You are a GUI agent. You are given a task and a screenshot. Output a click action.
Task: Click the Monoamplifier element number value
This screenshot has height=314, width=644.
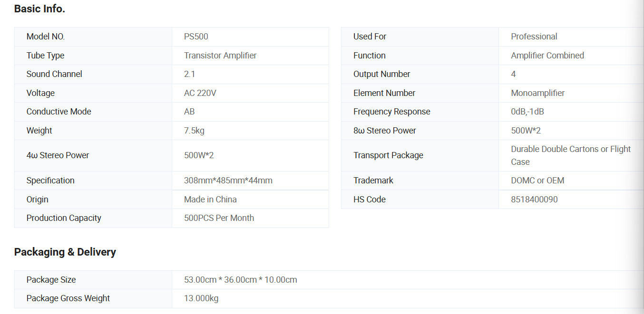coord(537,93)
